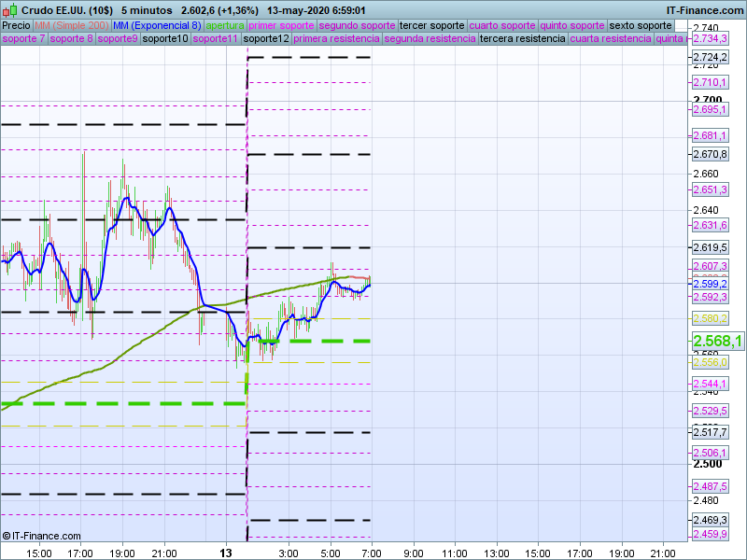Image resolution: width=747 pixels, height=560 pixels.
Task: Toggle the segundo soporte legend item
Action: tap(358, 25)
